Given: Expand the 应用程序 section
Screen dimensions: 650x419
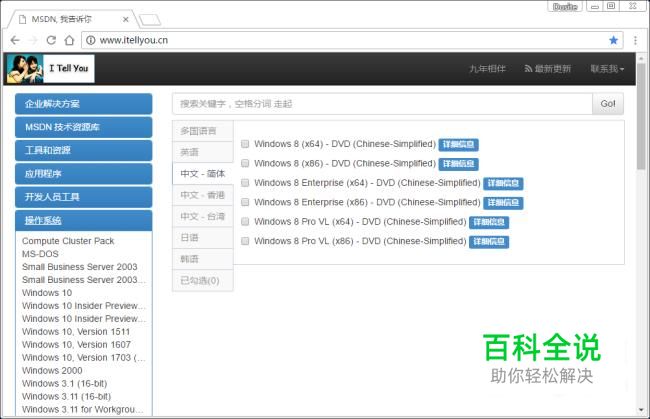Looking at the screenshot, I should coord(84,174).
